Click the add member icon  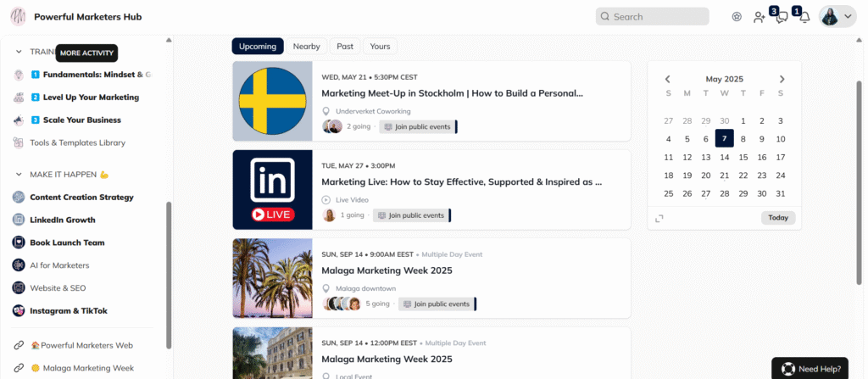tap(759, 17)
